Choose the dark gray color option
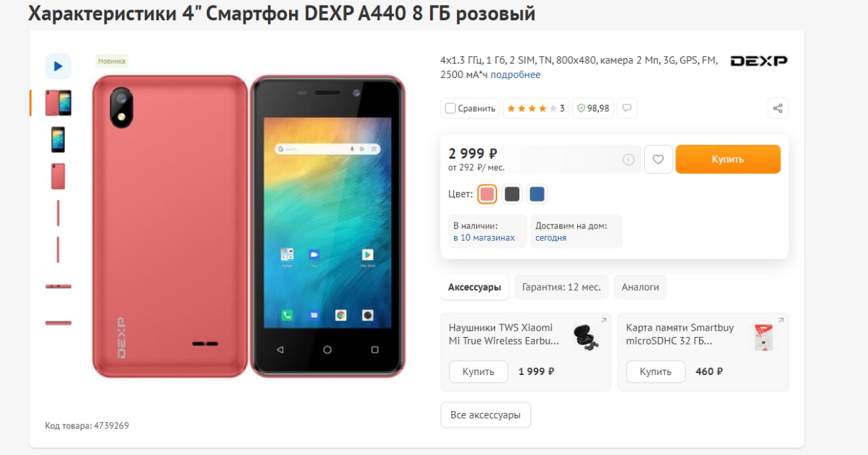Viewport: 868px width, 455px height. [512, 195]
